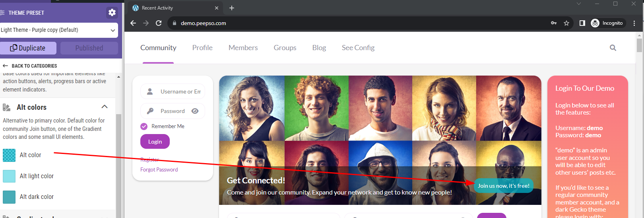Open a new browser tab
The height and width of the screenshot is (218, 644).
(x=232, y=8)
